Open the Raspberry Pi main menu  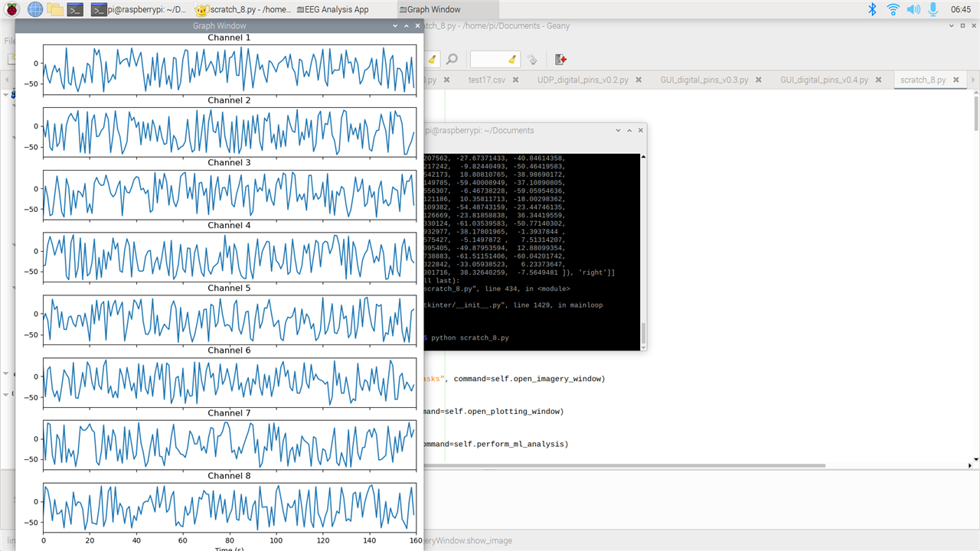click(13, 9)
